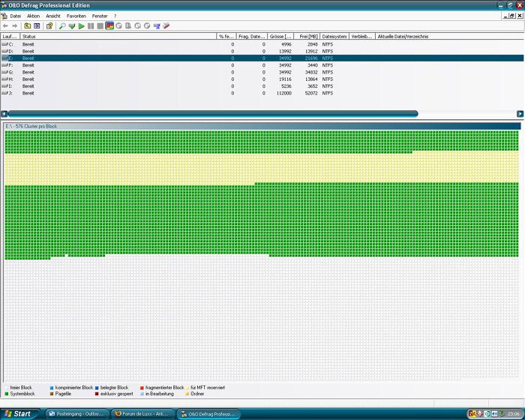Click the up-one-level folder icon
Image resolution: width=525 pixels, height=420 pixels.
coord(28,25)
